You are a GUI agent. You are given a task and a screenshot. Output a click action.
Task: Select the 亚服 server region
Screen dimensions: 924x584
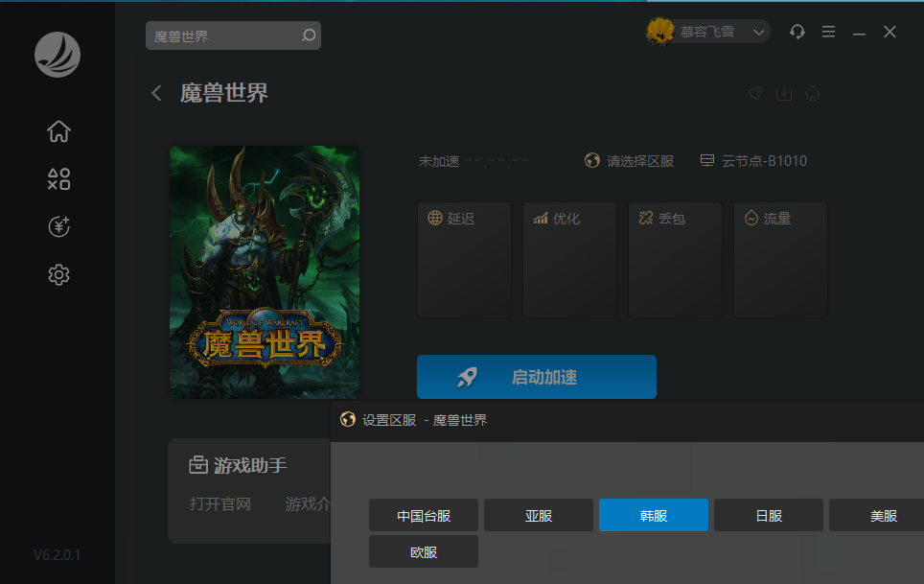click(539, 516)
